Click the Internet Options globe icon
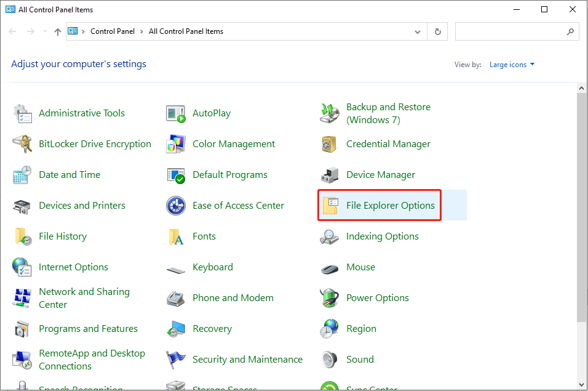This screenshot has width=588, height=391. click(23, 267)
